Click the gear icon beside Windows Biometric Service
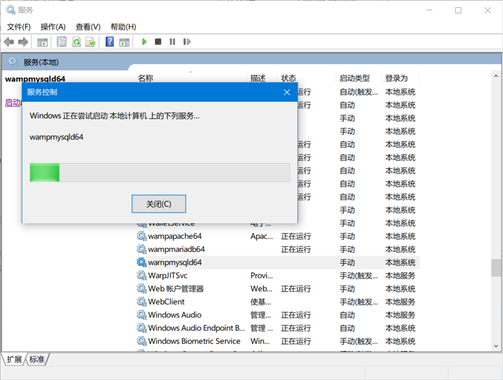The width and height of the screenshot is (503, 380). 142,341
